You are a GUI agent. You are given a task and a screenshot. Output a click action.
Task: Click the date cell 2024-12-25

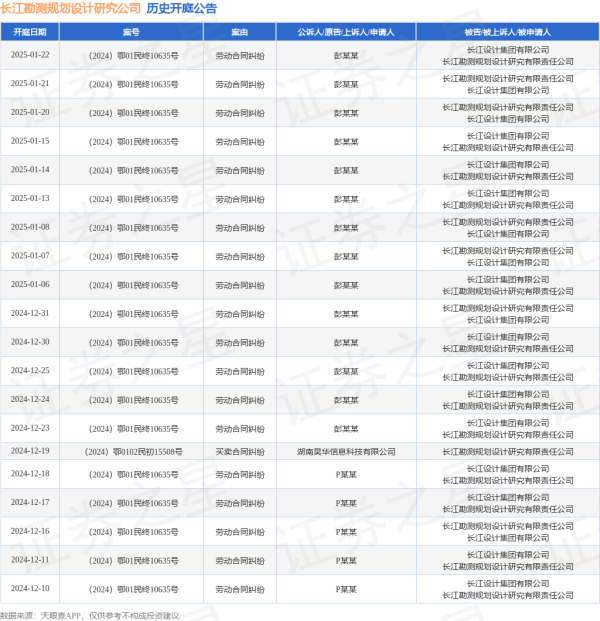pyautogui.click(x=30, y=371)
